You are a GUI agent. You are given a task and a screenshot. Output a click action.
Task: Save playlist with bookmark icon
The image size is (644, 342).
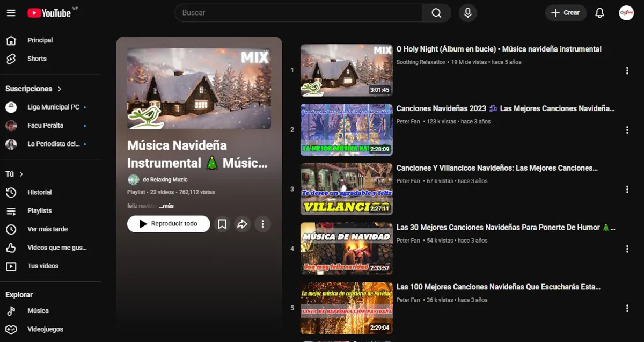pos(222,224)
